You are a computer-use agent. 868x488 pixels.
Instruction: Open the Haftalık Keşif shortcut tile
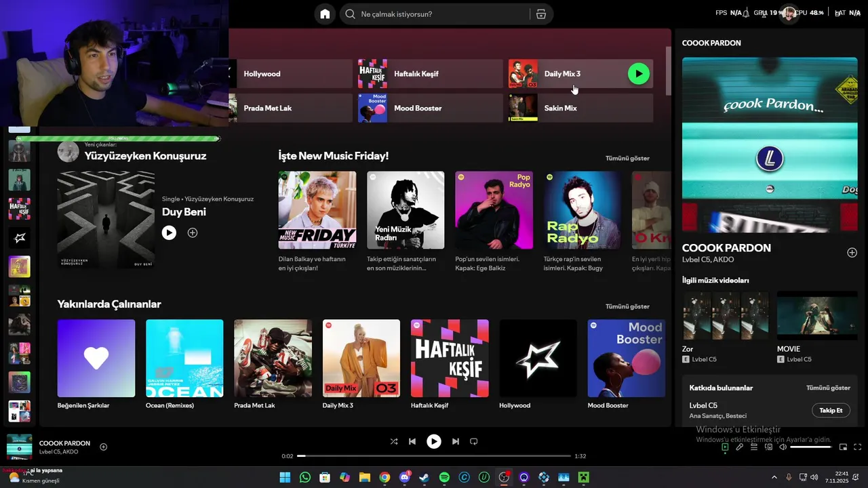point(431,74)
